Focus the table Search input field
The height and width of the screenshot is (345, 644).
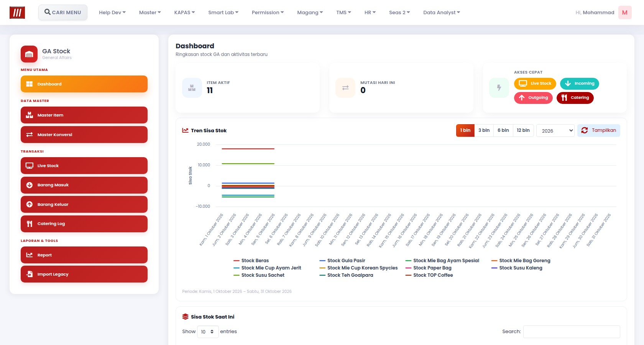point(572,332)
